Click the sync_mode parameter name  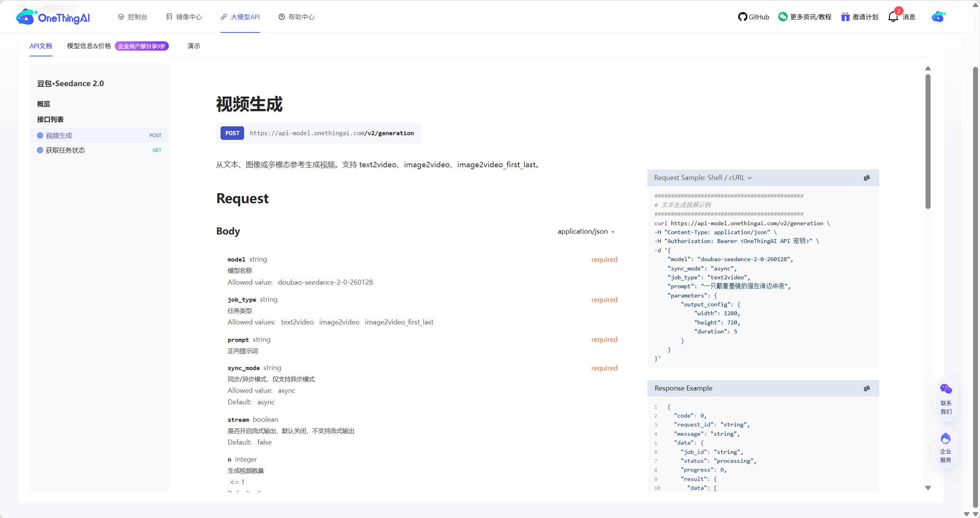pyautogui.click(x=243, y=368)
